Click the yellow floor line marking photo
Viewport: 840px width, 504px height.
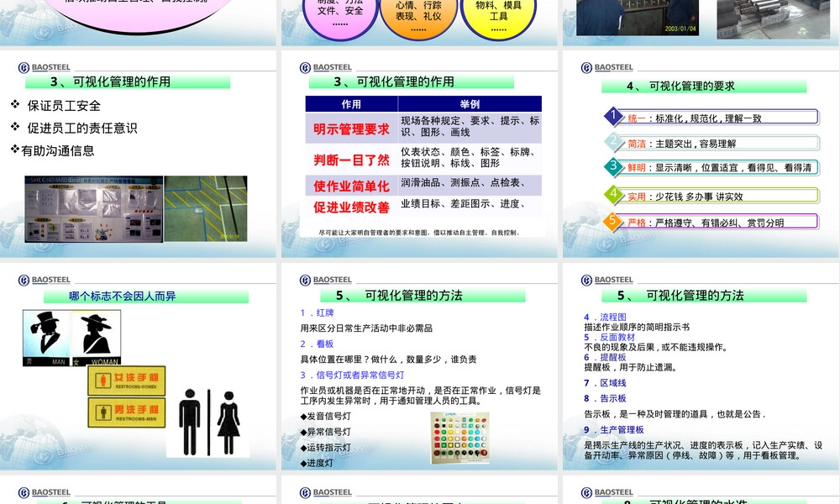[x=206, y=209]
